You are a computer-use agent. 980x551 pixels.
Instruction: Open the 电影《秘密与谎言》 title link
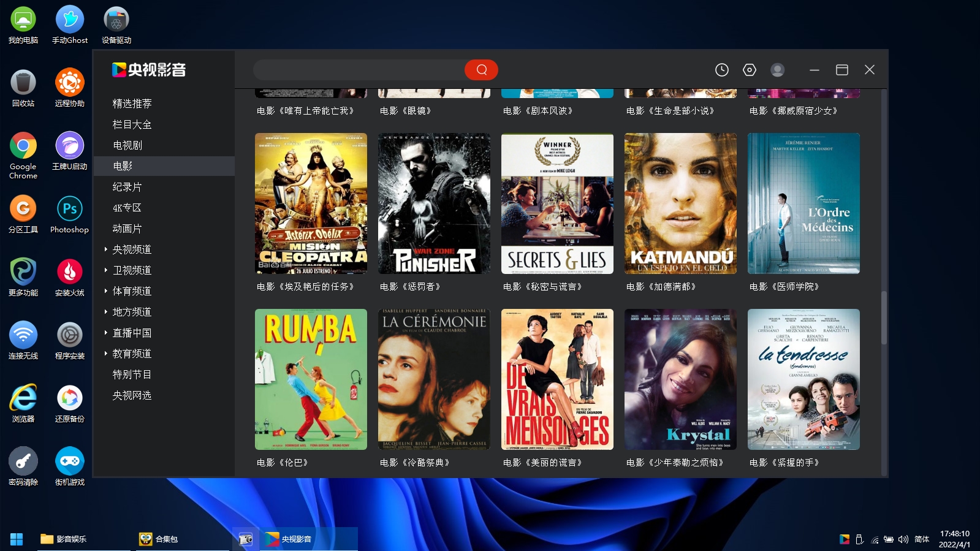(x=542, y=287)
